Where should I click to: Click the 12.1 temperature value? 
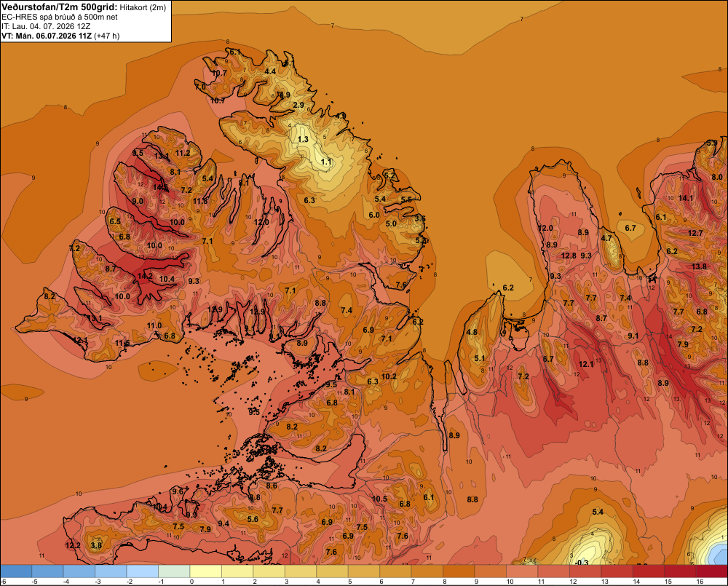585,365
